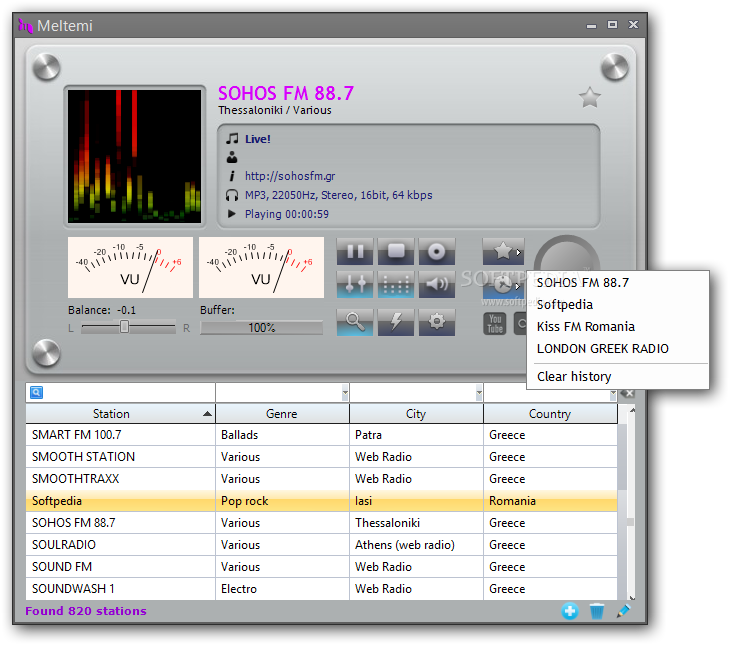
Task: Stop the radio stream
Action: [396, 252]
